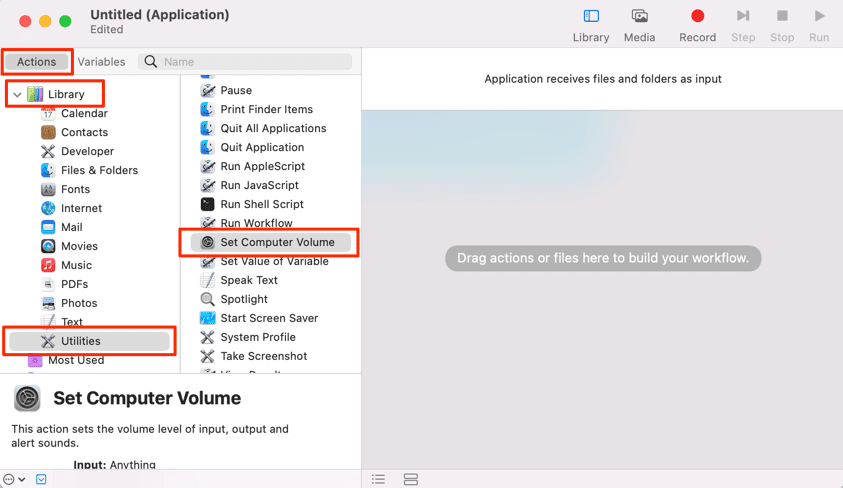Select the System Profile action
The width and height of the screenshot is (843, 488).
point(247,337)
